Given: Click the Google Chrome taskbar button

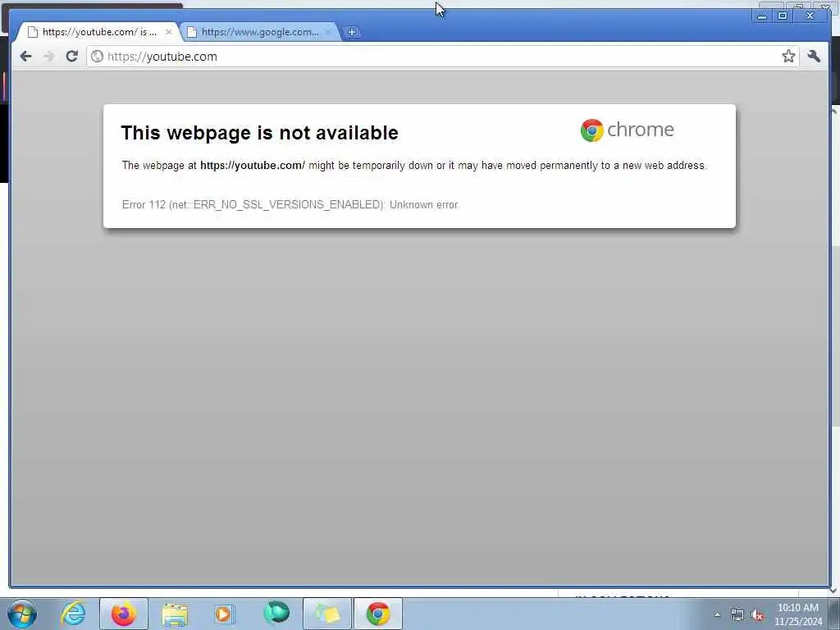Looking at the screenshot, I should coord(378,614).
